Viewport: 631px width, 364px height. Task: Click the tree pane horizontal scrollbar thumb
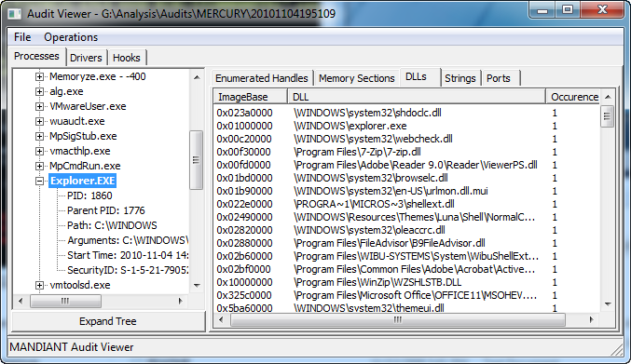[x=65, y=301]
